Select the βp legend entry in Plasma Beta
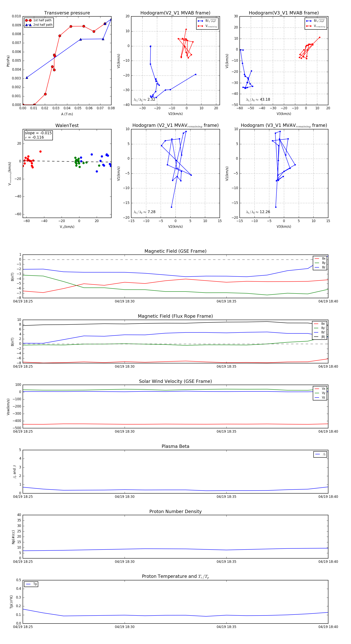The height and width of the screenshot is (644, 351). [x=321, y=454]
